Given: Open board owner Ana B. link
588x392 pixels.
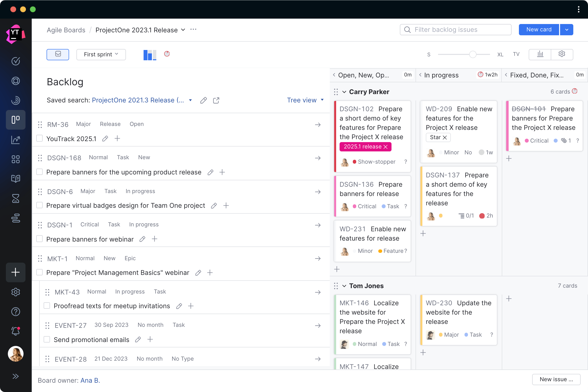Looking at the screenshot, I should tap(90, 380).
